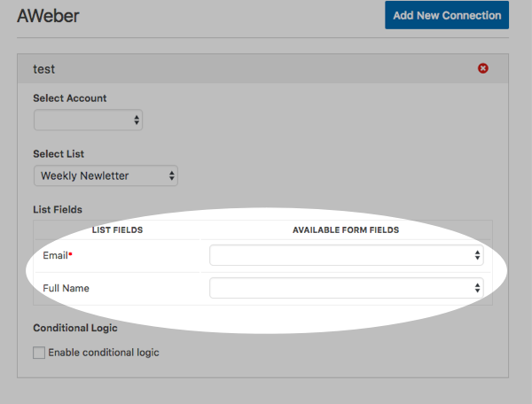This screenshot has height=404, width=532.
Task: Click the AVAILABLE FORM FIELDS column header
Action: point(346,230)
